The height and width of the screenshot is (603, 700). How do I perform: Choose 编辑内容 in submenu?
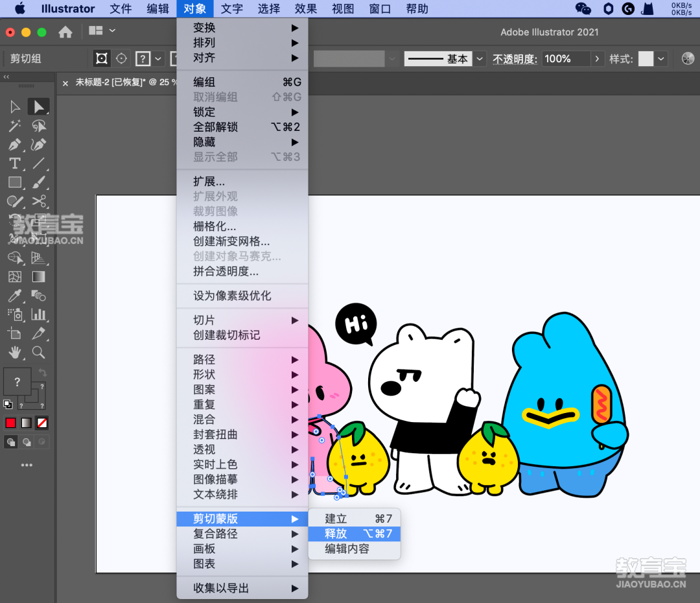tap(355, 549)
